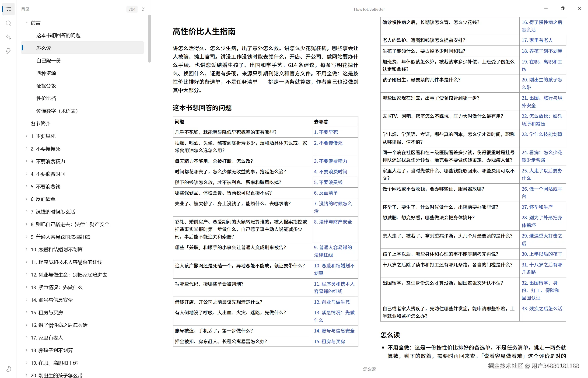The image size is (588, 378).
Task: Select 证据分级 in the outline
Action: point(46,86)
